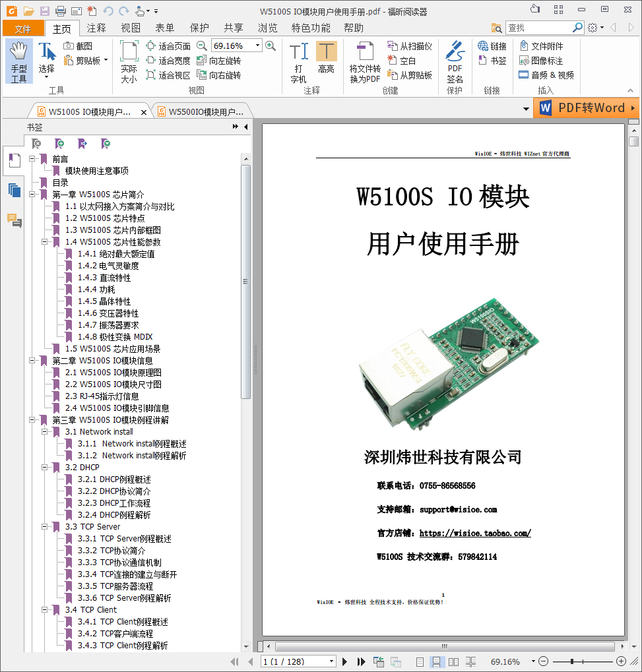This screenshot has height=672, width=642.
Task: Click the add bookmark icon in panel
Action: [x=59, y=144]
